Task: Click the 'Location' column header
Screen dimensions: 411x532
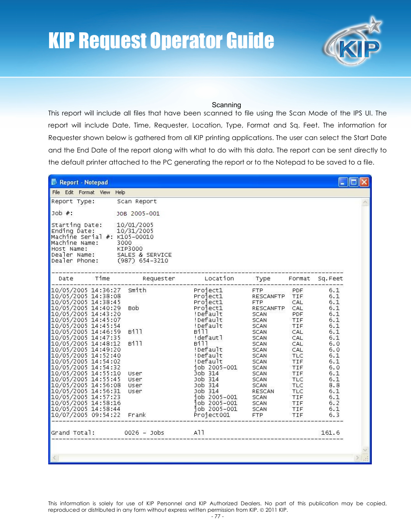Action: 219,279
